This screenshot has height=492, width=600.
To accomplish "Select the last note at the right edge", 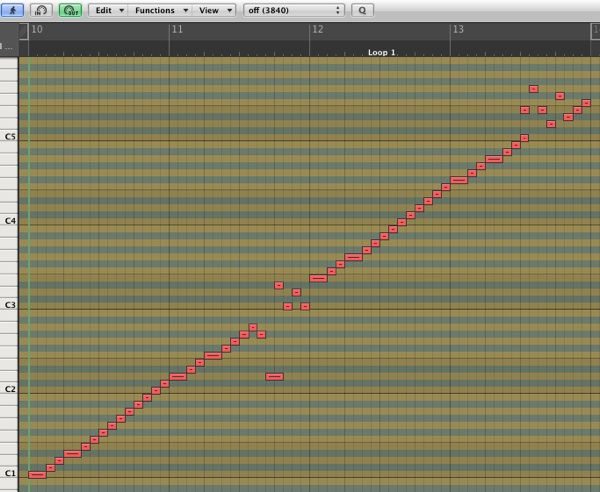I will (x=586, y=103).
